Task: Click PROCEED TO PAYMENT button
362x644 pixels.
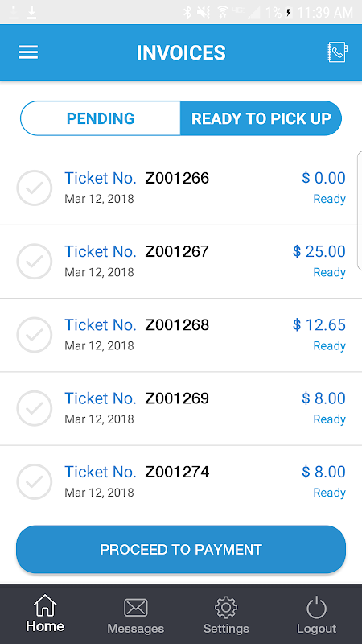Action: tap(181, 550)
